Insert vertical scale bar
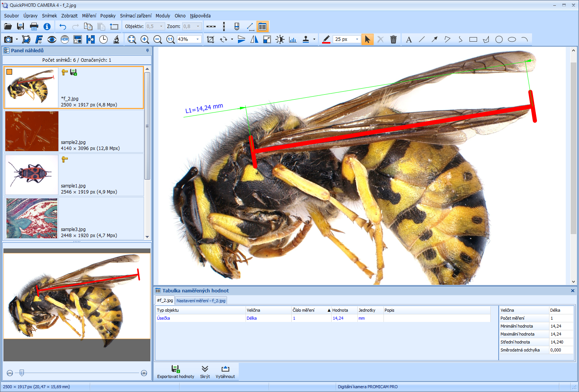Viewport: 579px width, 392px height. [224, 27]
